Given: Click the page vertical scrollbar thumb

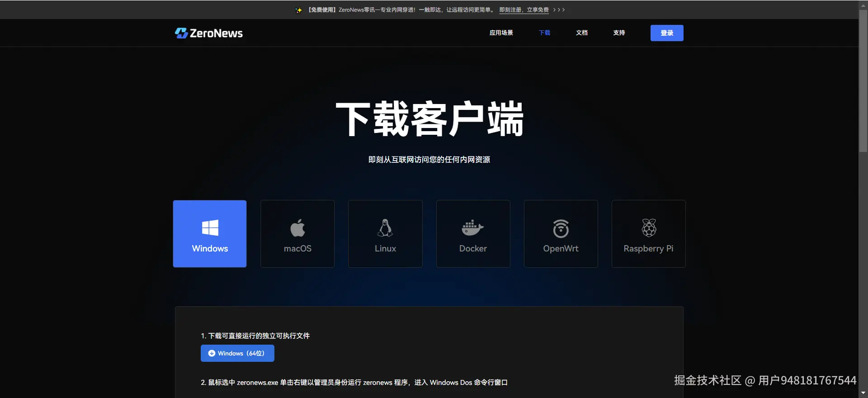Looking at the screenshot, I should point(863,81).
